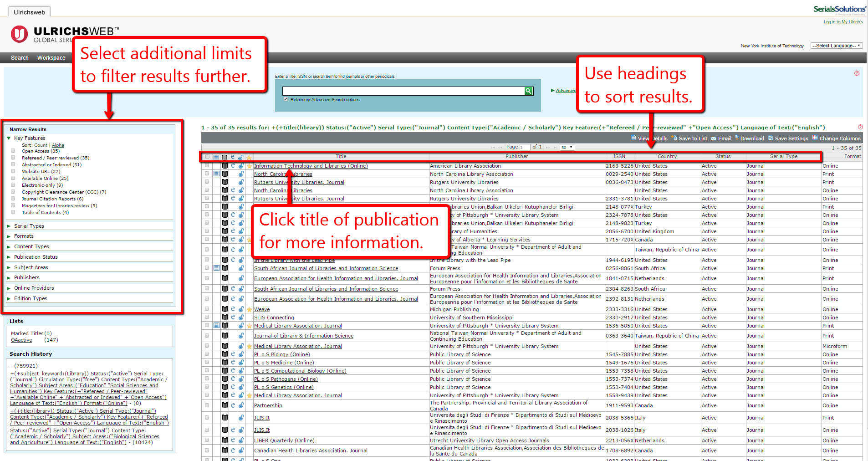Expand the Publishers section
This screenshot has height=461, width=868.
click(x=9, y=277)
